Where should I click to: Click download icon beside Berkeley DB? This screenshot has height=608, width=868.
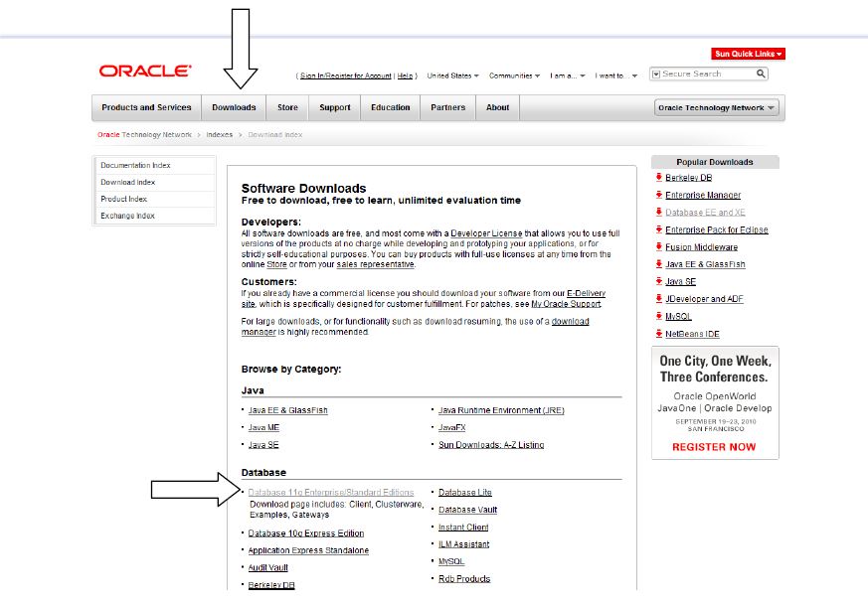click(659, 177)
